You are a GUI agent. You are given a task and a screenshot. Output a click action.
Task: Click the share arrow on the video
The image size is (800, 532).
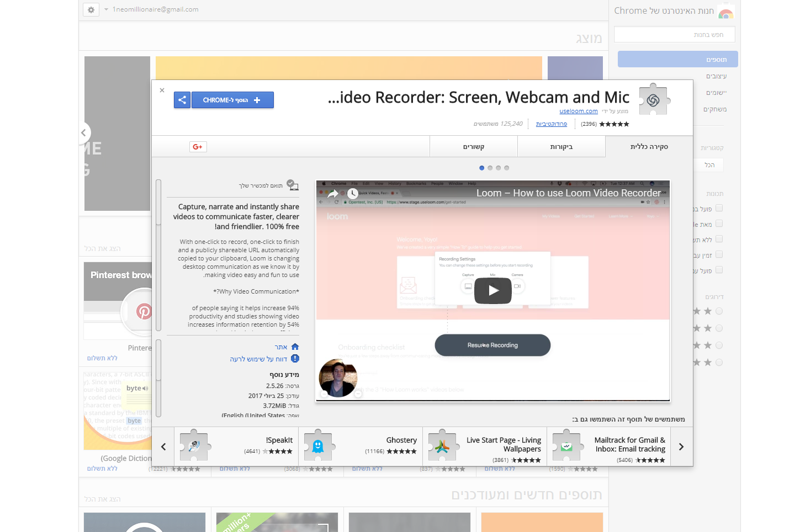(x=332, y=193)
